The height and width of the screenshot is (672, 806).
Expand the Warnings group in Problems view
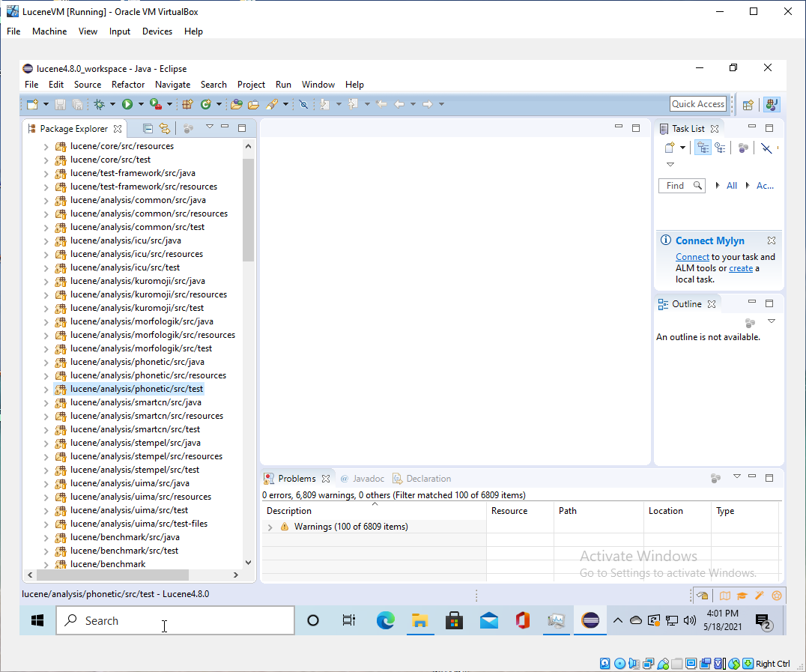click(270, 527)
